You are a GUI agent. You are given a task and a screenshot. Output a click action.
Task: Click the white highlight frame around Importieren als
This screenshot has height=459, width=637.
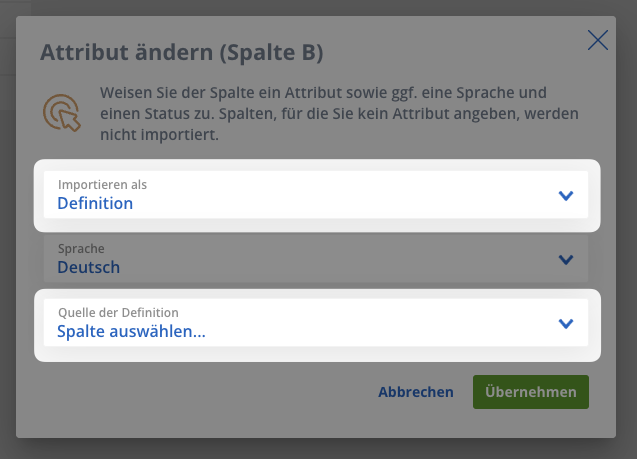[x=317, y=165]
